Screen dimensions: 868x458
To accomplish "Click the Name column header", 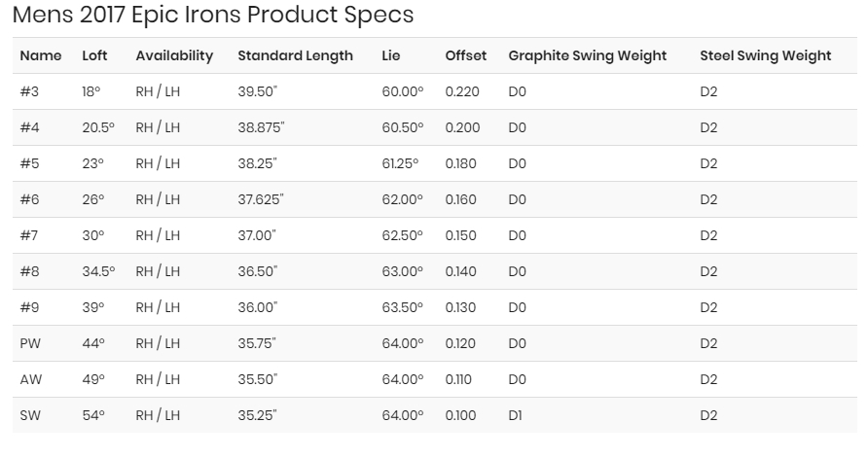I will pyautogui.click(x=41, y=56).
